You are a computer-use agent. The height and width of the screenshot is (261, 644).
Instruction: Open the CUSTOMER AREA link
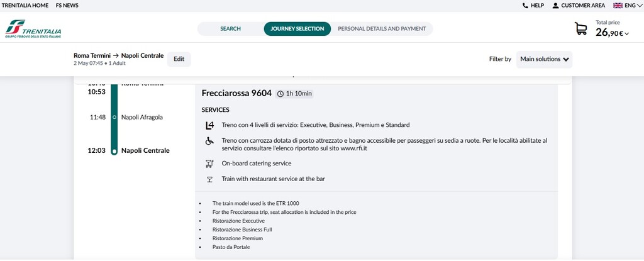coord(579,5)
